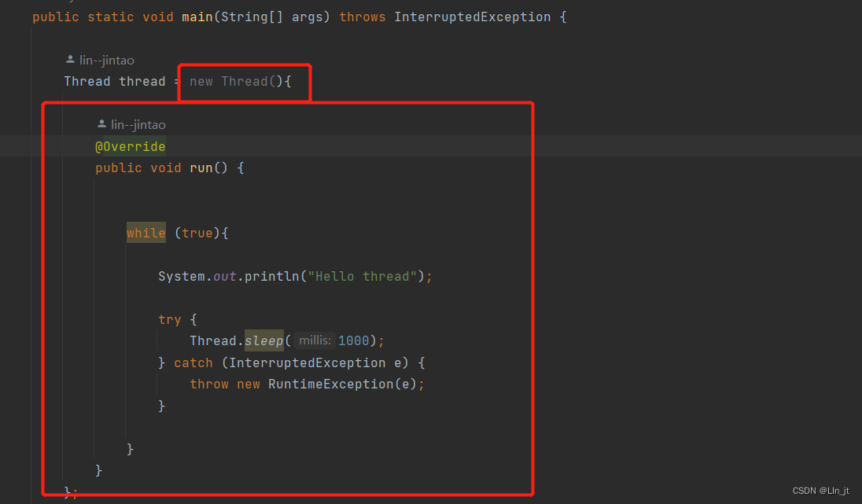Click the highlighted while keyword
The width and height of the screenshot is (862, 504).
pos(146,233)
